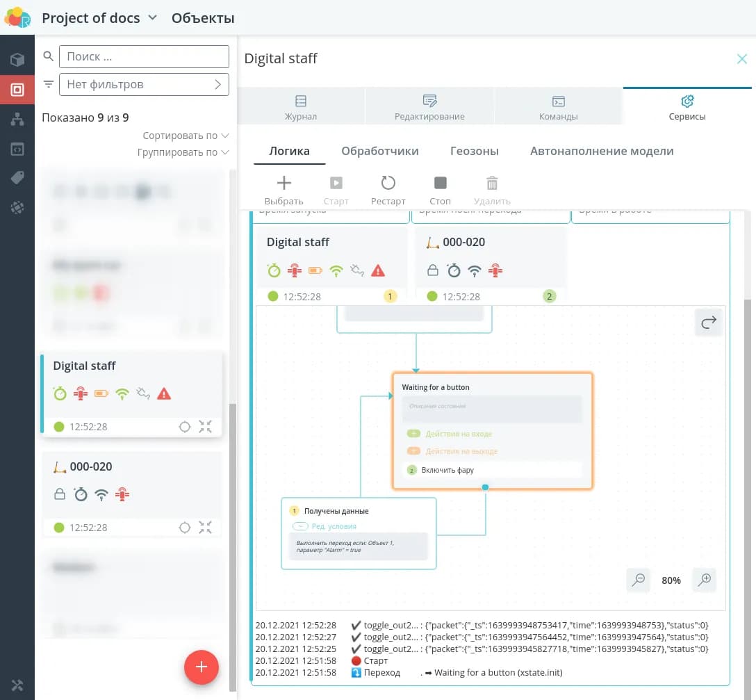756x700 pixels.
Task: Open the 'Журнал' tab
Action: tap(301, 107)
